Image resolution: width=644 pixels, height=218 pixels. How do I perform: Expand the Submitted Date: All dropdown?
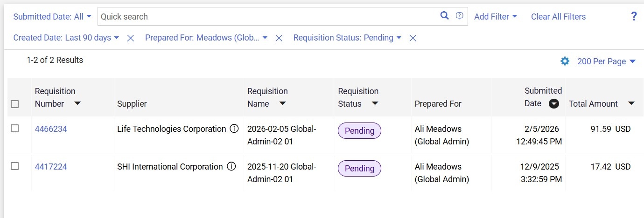tap(52, 16)
